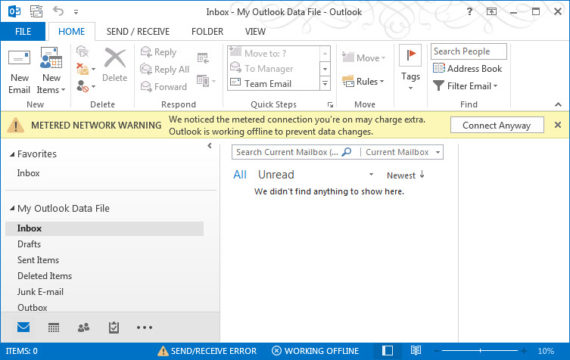Collapse the ribbon with the chevron

[x=558, y=105]
